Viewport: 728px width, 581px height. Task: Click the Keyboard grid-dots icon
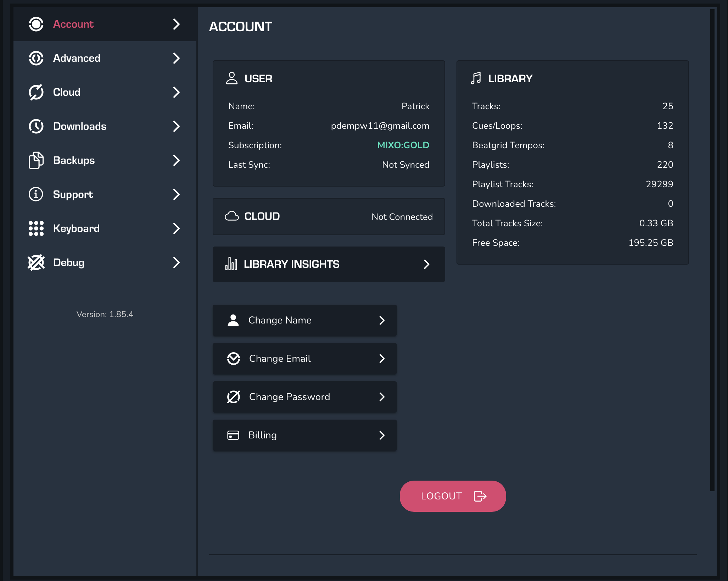click(36, 228)
